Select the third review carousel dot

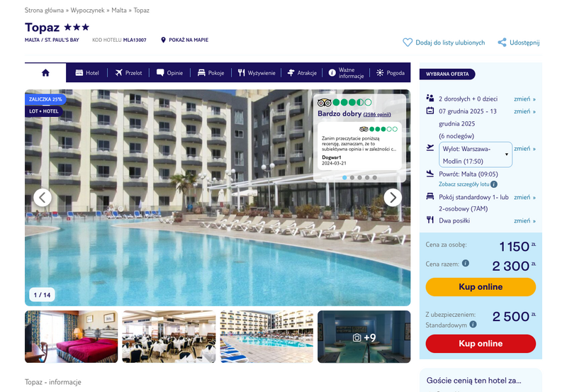click(x=359, y=177)
